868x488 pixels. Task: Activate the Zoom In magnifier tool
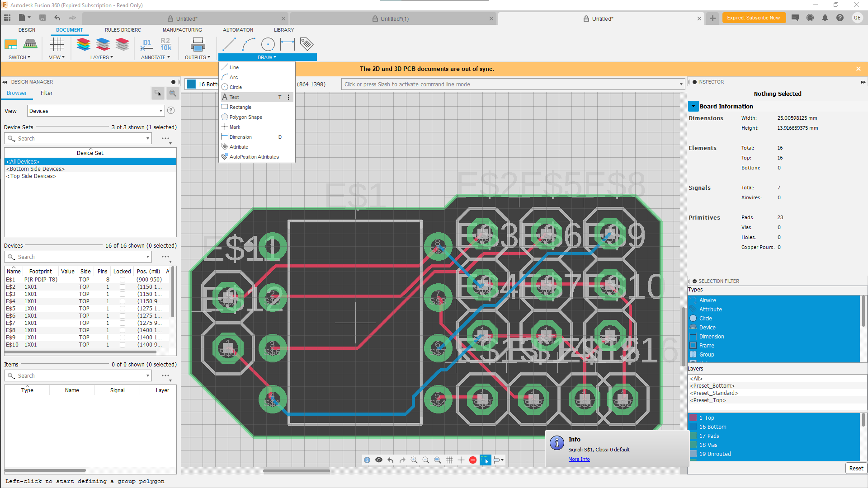click(415, 460)
